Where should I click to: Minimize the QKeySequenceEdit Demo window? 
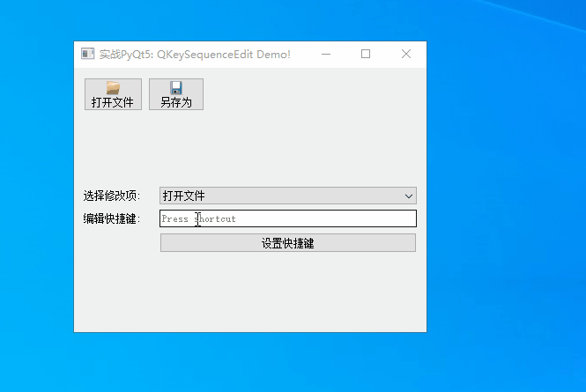tap(326, 55)
